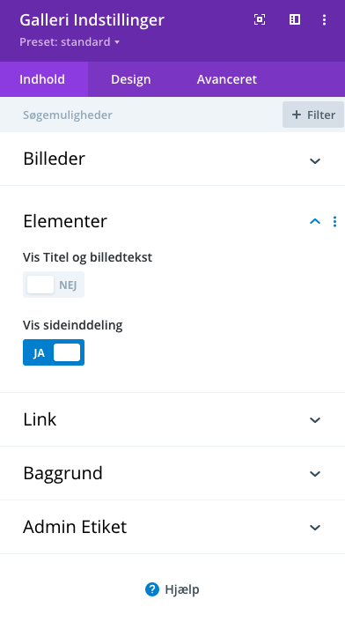Open the Elementer section three-dot options
Screen dimensions: 345x644
[x=334, y=222]
